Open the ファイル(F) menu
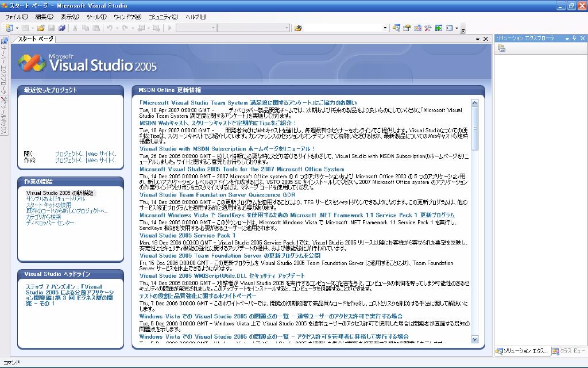The width and height of the screenshot is (588, 368). (17, 17)
